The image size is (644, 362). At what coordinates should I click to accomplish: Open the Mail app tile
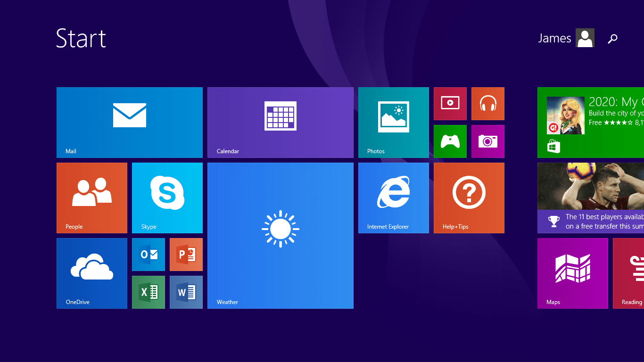(x=129, y=122)
